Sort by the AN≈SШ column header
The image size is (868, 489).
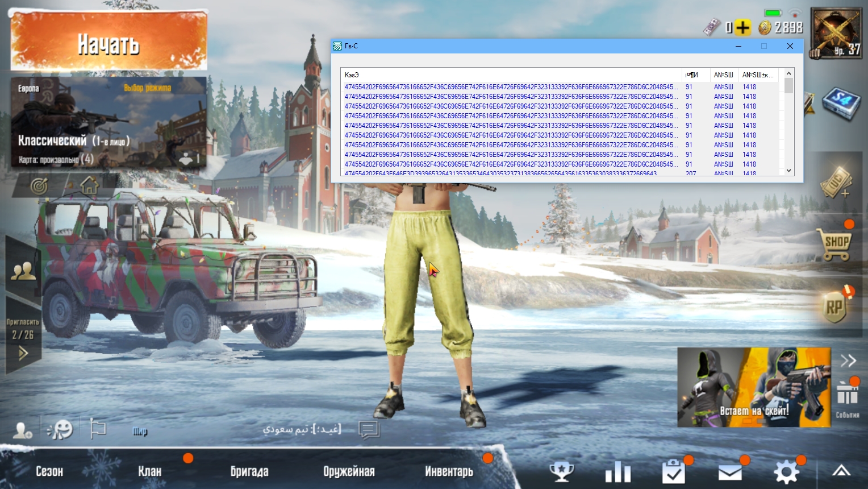[724, 75]
